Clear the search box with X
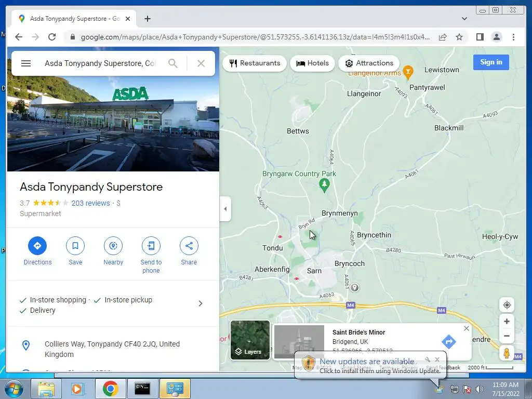The image size is (532, 399). (x=201, y=63)
